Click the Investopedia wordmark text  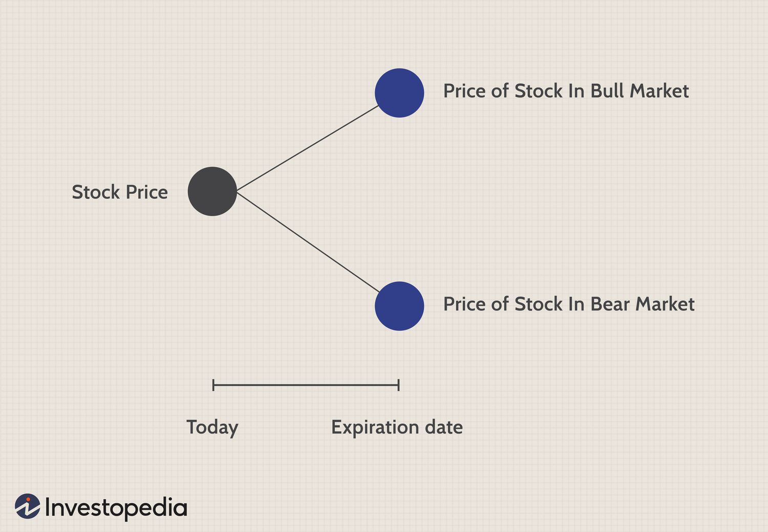[116, 508]
